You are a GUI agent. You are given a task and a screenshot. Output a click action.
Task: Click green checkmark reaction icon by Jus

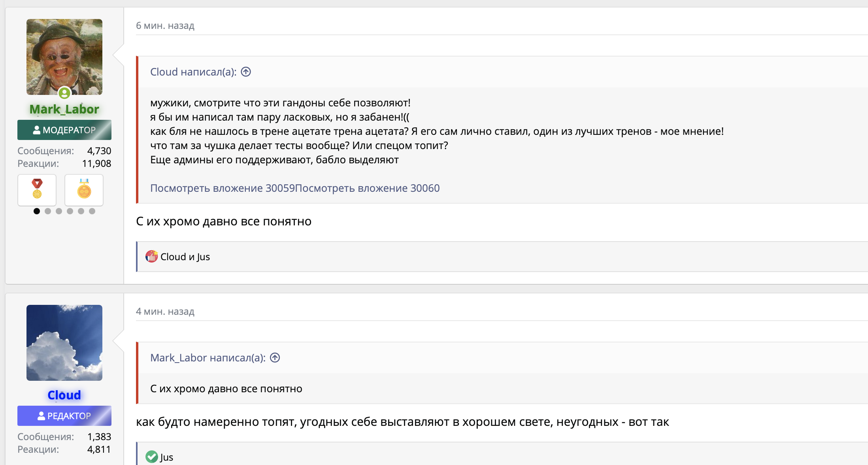[x=151, y=457]
